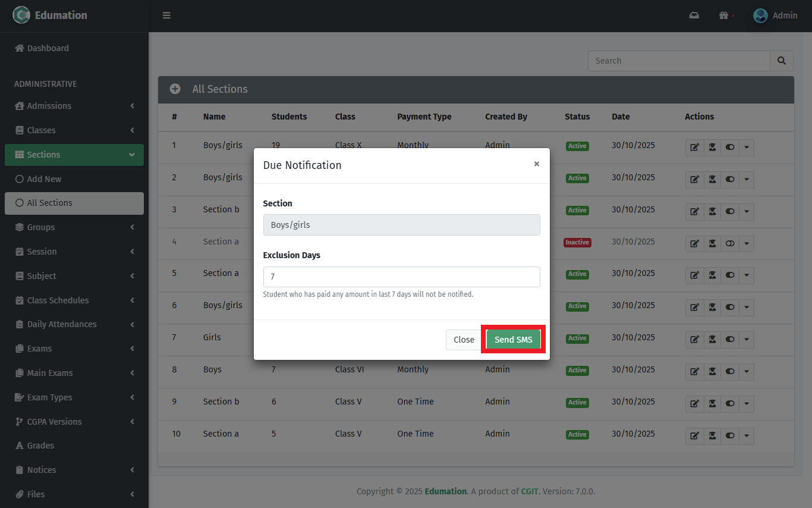
Task: Select All Sections in sidebar
Action: point(74,203)
